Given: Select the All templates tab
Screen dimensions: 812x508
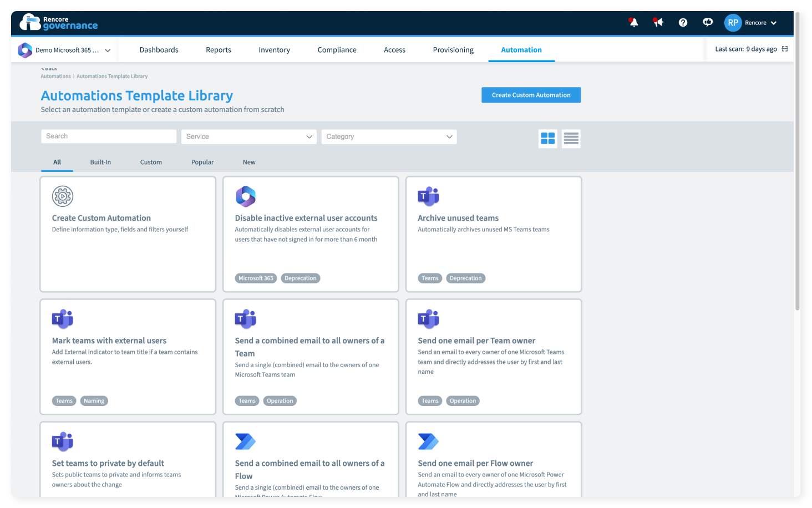Looking at the screenshot, I should pos(57,162).
